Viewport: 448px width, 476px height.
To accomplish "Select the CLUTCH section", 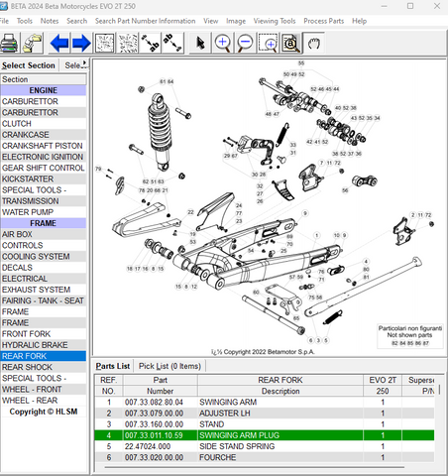I will click(x=43, y=124).
